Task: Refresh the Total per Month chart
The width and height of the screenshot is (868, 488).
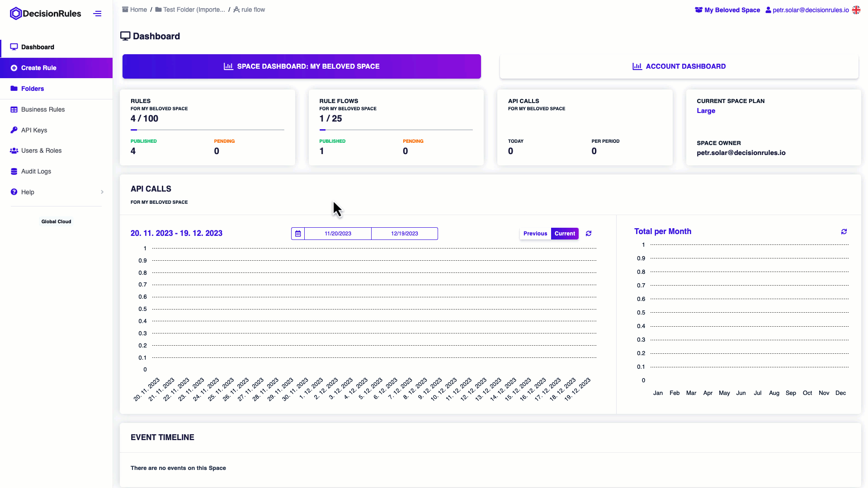Action: point(844,231)
